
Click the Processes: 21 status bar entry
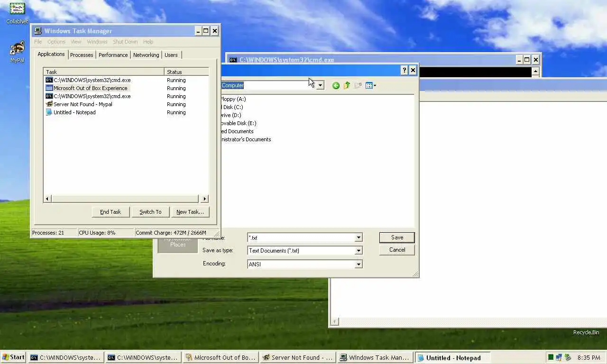[54, 233]
